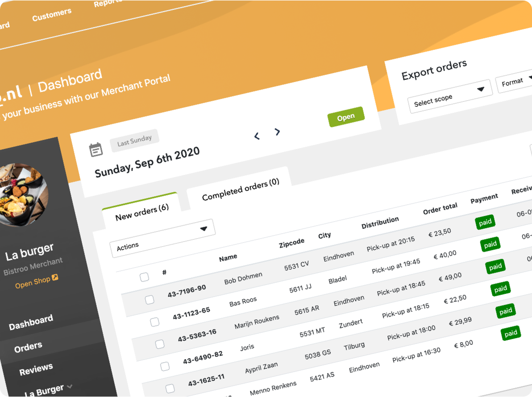Check the box for order 43-7196-90
Image resolution: width=532 pixels, height=397 pixels.
149,300
